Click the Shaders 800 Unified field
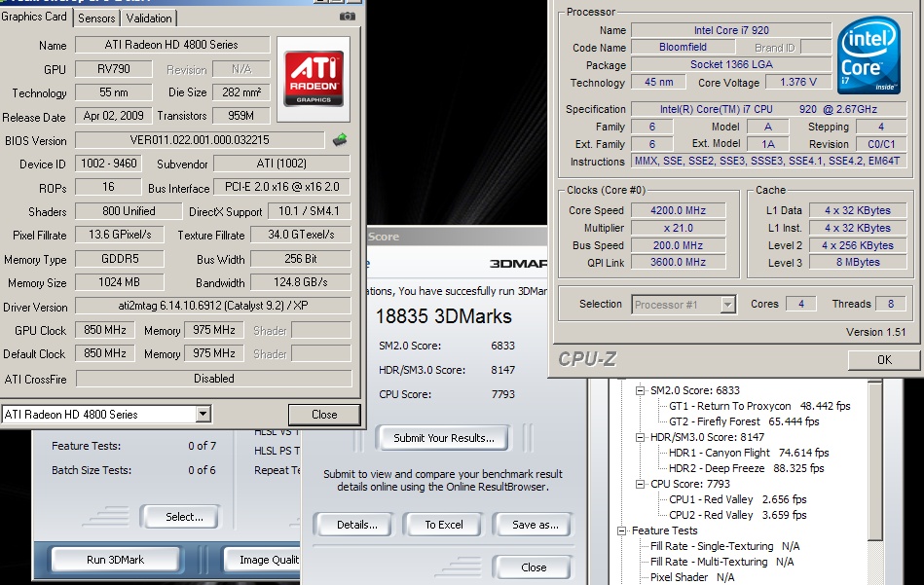The image size is (924, 585). tap(129, 211)
